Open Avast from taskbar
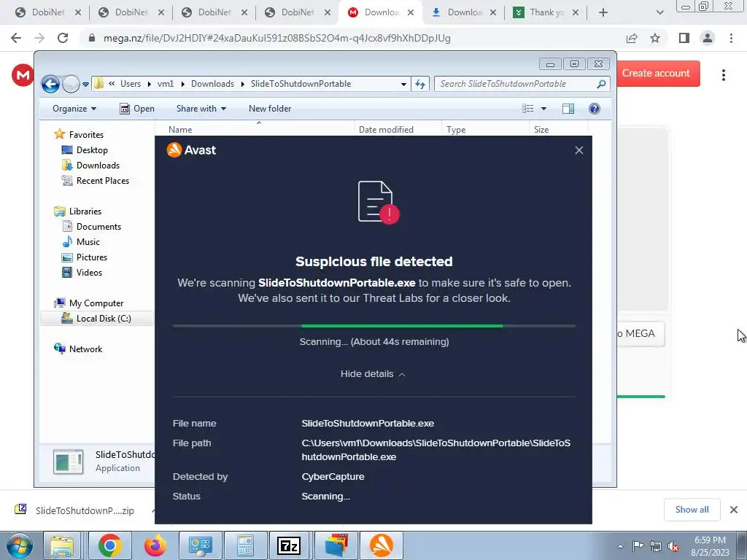747x560 pixels. pyautogui.click(x=381, y=545)
